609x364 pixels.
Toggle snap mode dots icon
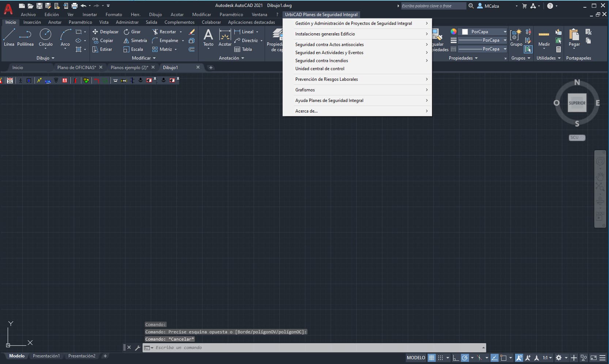440,358
